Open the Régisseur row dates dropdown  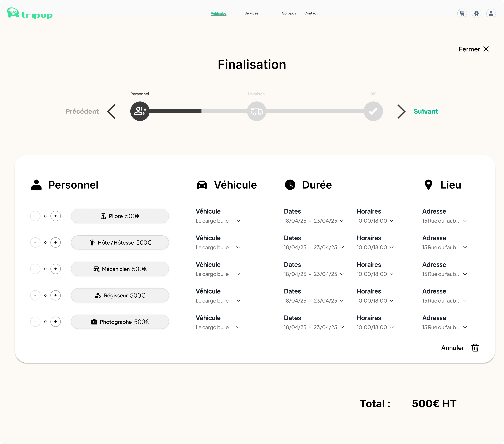click(341, 301)
